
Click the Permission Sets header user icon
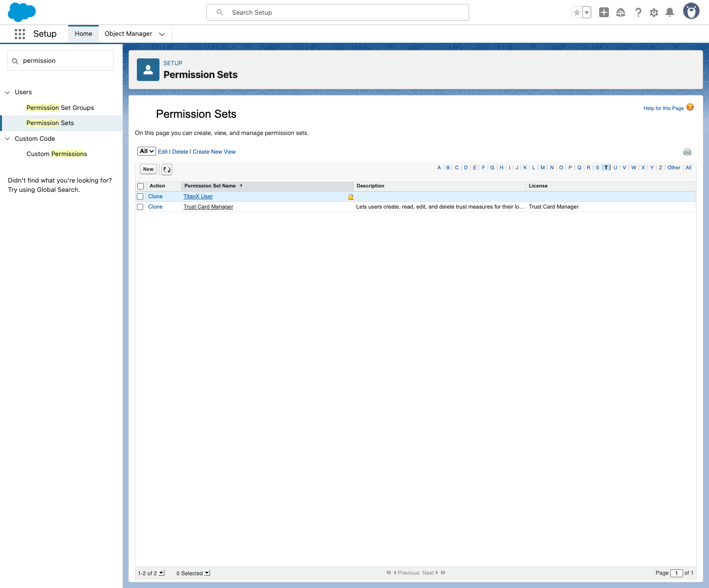pyautogui.click(x=148, y=70)
